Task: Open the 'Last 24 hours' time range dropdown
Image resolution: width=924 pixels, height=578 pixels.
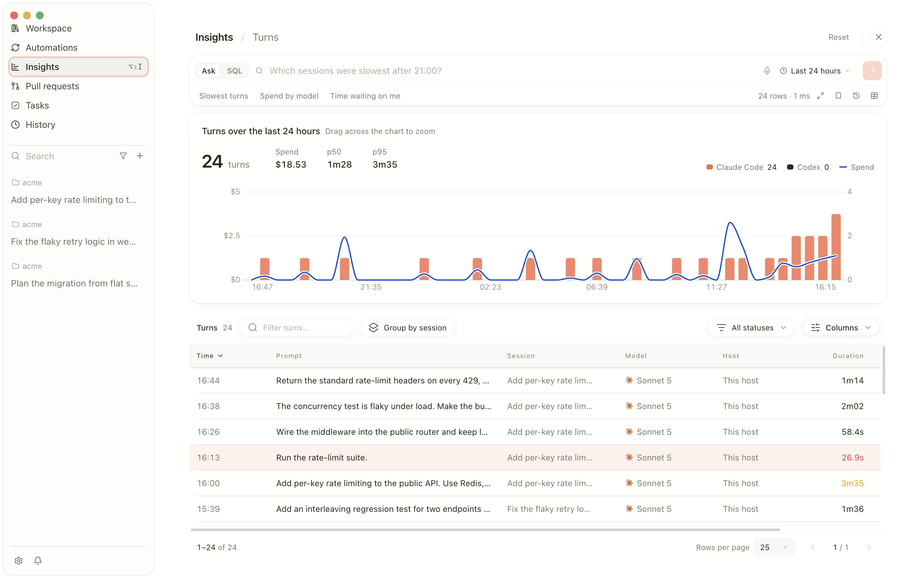Action: [814, 71]
